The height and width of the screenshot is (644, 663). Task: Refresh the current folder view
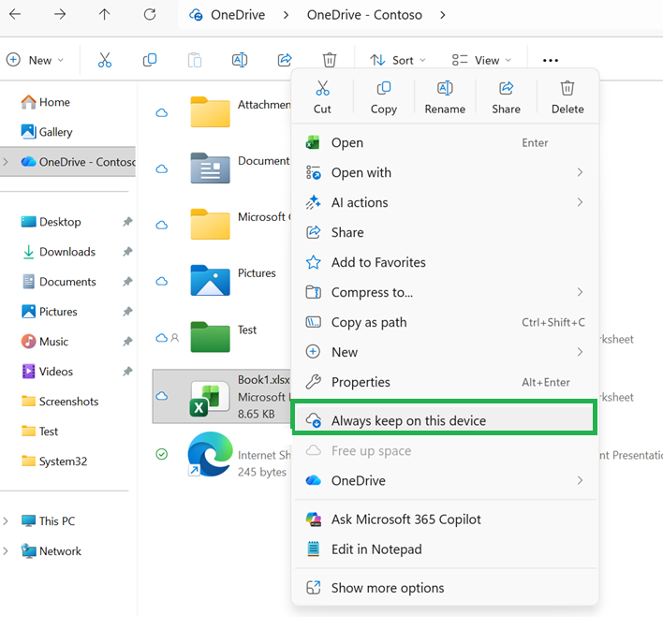[150, 14]
